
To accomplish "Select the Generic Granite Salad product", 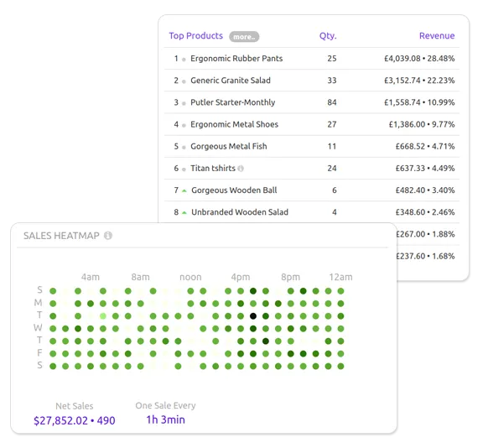I will click(x=231, y=81).
